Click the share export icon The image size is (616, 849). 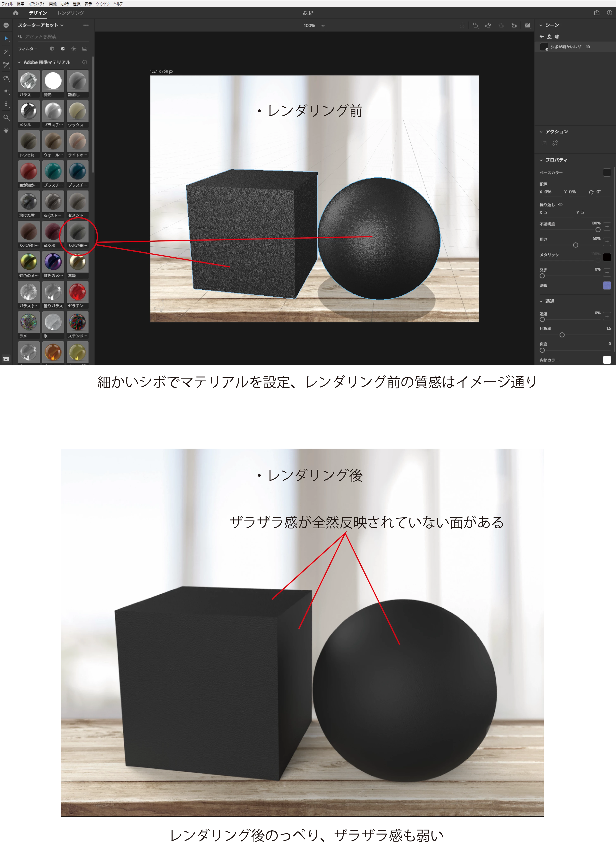[x=597, y=13]
